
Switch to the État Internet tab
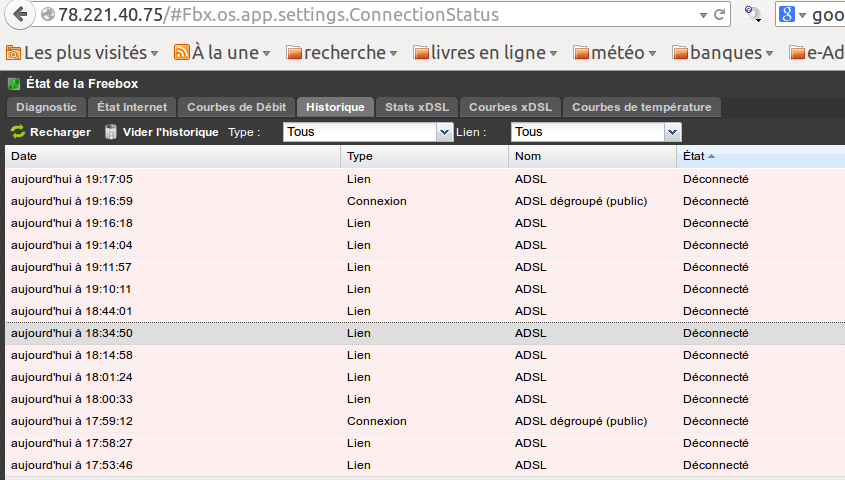click(132, 107)
